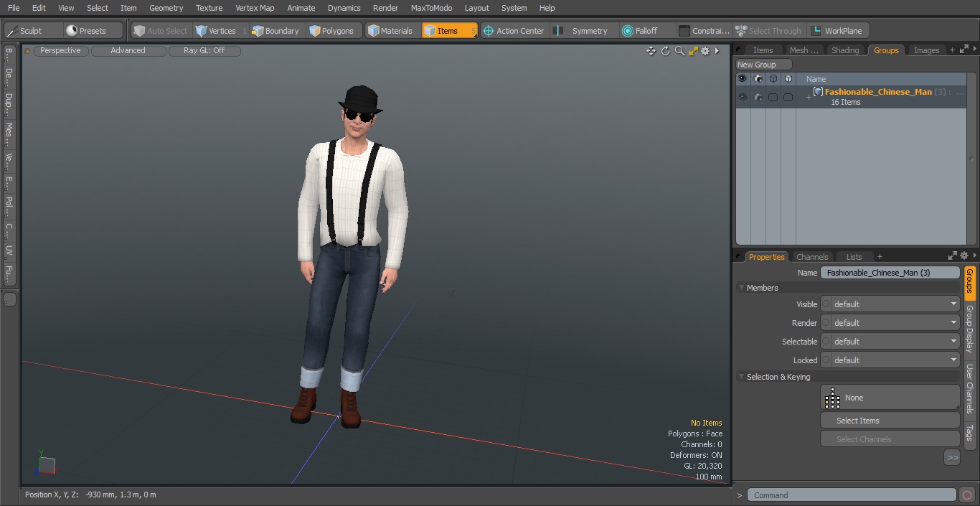Click the viewport zoom magnifier icon
980x506 pixels.
tap(679, 51)
